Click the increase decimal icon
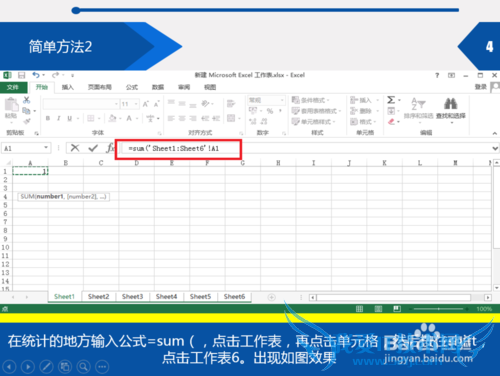This screenshot has width=500, height=376. click(x=253, y=121)
